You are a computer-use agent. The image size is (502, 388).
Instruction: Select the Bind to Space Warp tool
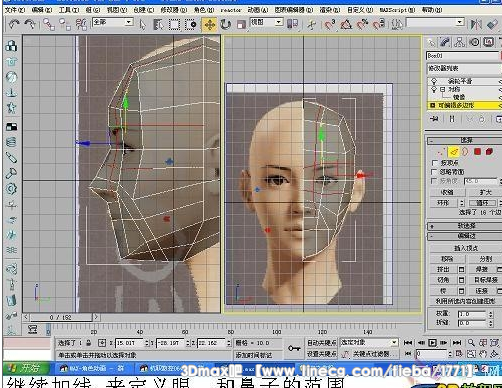tap(81, 24)
